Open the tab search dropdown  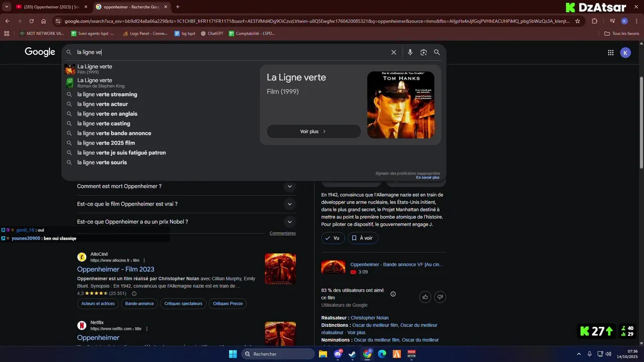coord(7,7)
